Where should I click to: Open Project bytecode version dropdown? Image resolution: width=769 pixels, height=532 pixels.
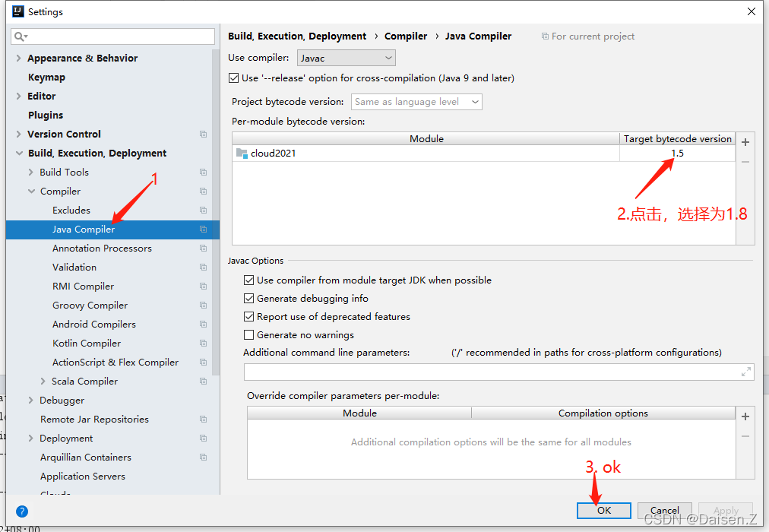(x=416, y=102)
